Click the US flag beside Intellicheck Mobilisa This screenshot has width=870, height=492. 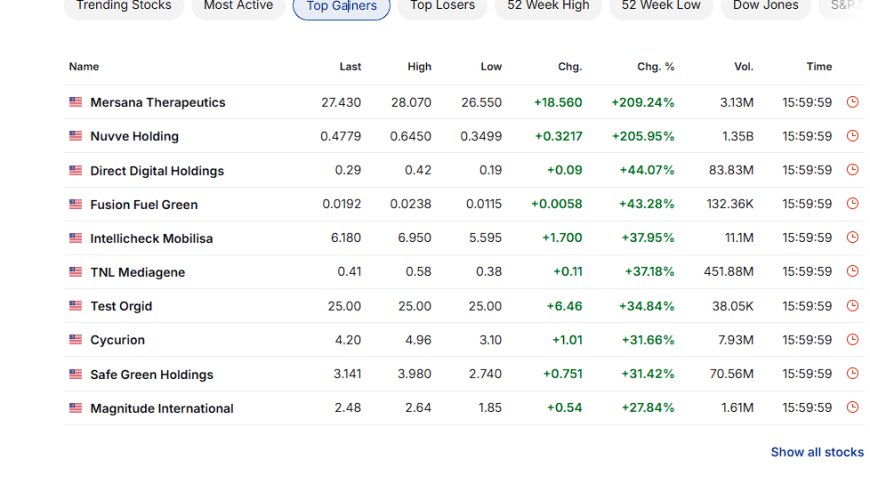tap(75, 238)
